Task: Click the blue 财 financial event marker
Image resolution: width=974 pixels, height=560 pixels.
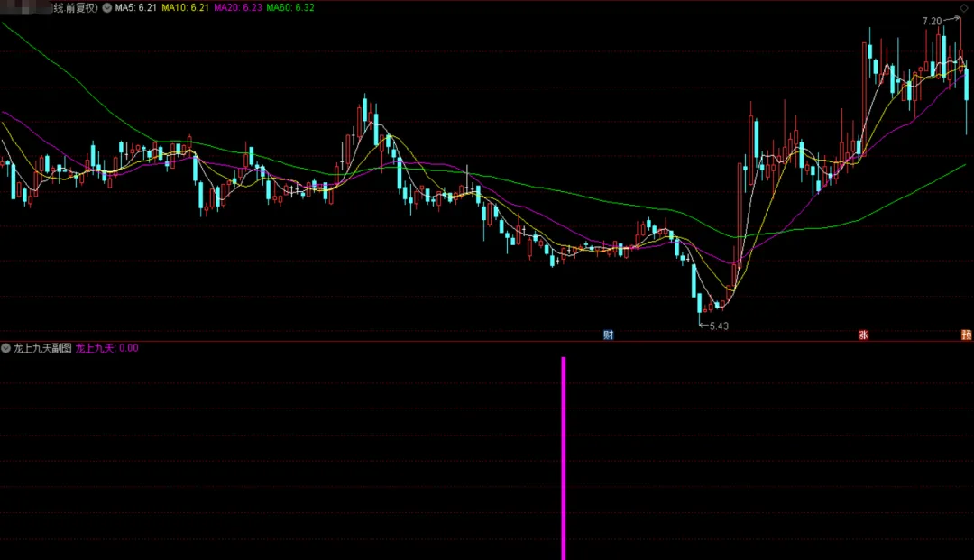Action: (x=608, y=335)
